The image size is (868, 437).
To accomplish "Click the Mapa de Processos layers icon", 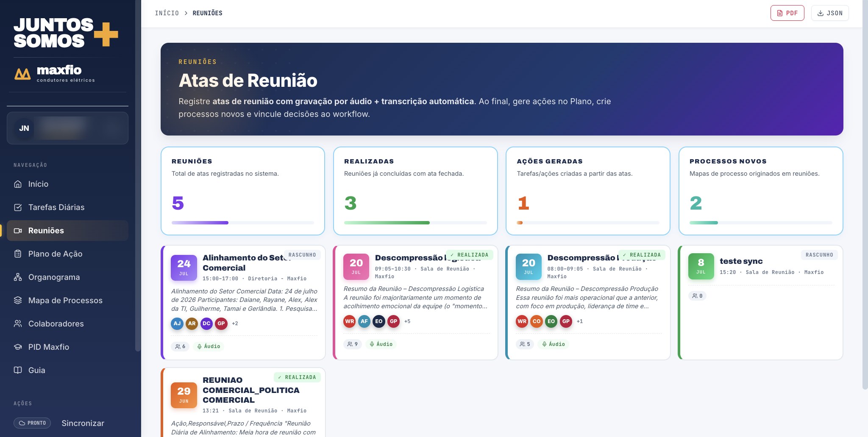I will point(18,301).
